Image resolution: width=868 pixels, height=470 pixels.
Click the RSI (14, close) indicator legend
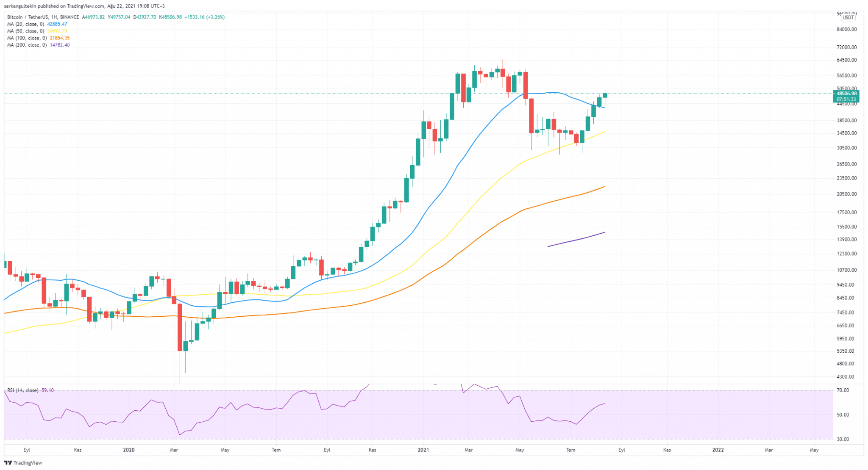click(x=22, y=390)
